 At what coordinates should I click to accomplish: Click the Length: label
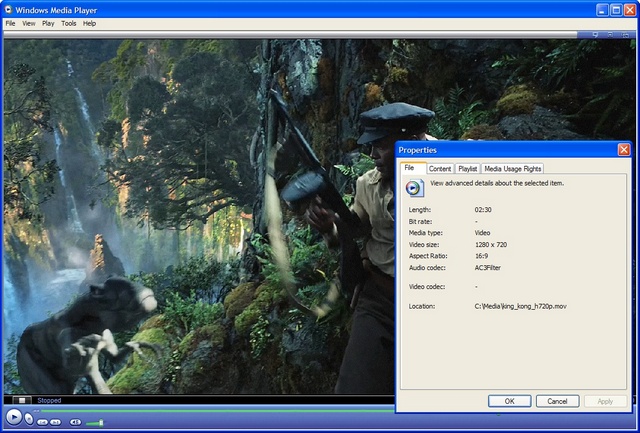(x=420, y=210)
